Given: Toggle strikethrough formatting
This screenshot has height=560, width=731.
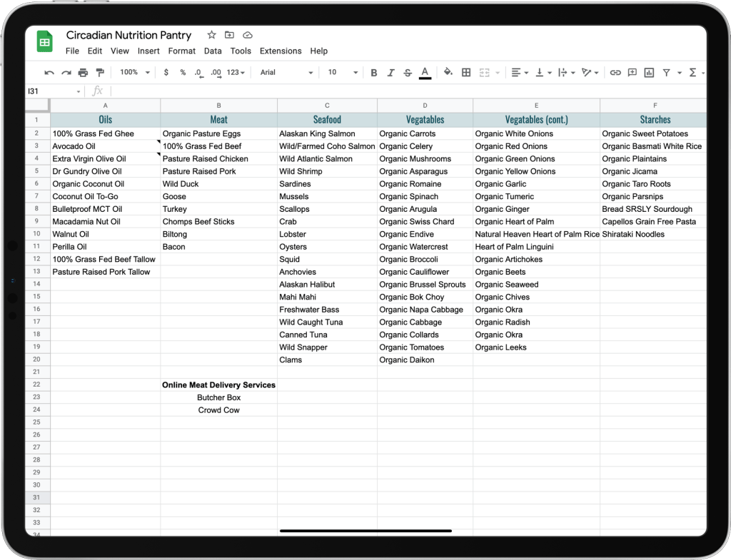Looking at the screenshot, I should [x=408, y=73].
